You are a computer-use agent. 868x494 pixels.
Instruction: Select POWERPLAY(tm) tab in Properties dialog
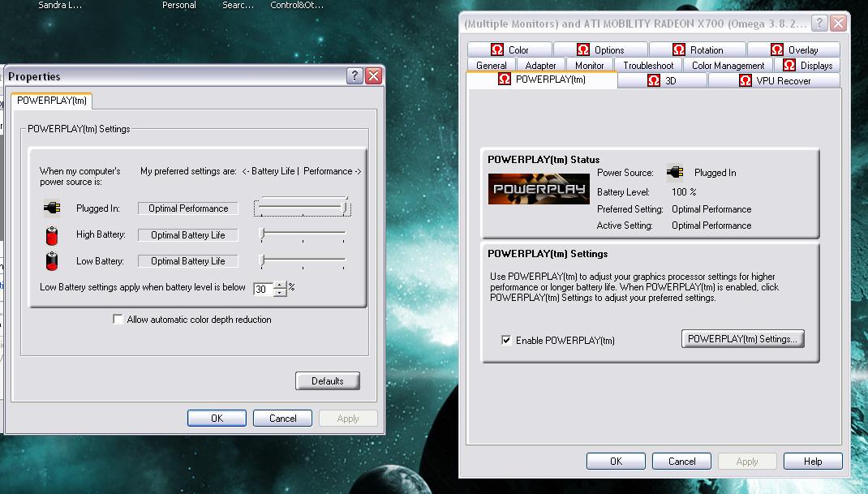pyautogui.click(x=51, y=101)
